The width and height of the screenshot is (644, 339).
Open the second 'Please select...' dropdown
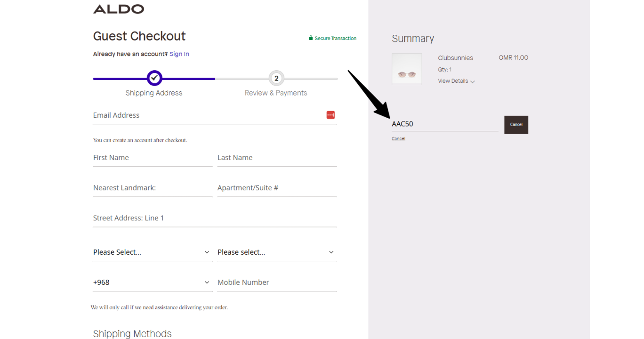[277, 252]
